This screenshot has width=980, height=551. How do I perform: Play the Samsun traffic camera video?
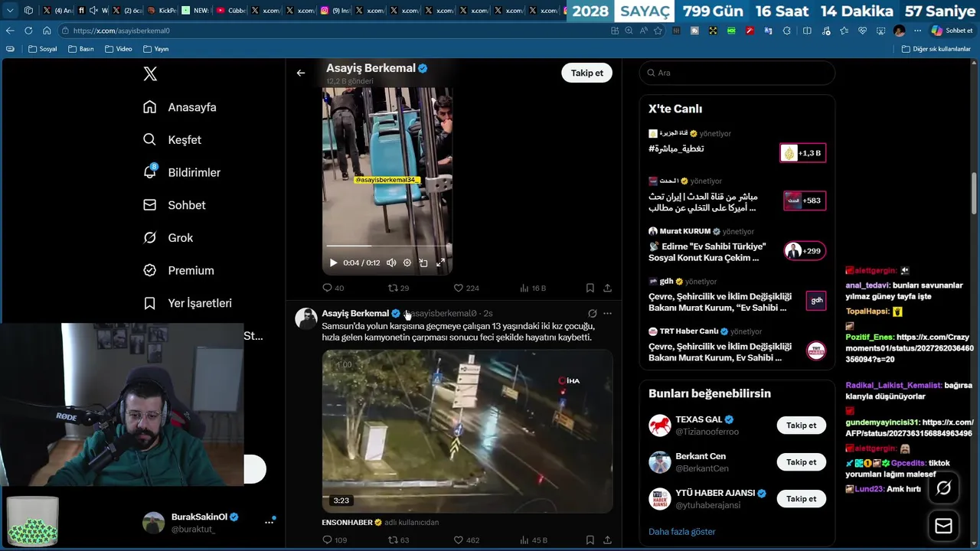point(467,431)
